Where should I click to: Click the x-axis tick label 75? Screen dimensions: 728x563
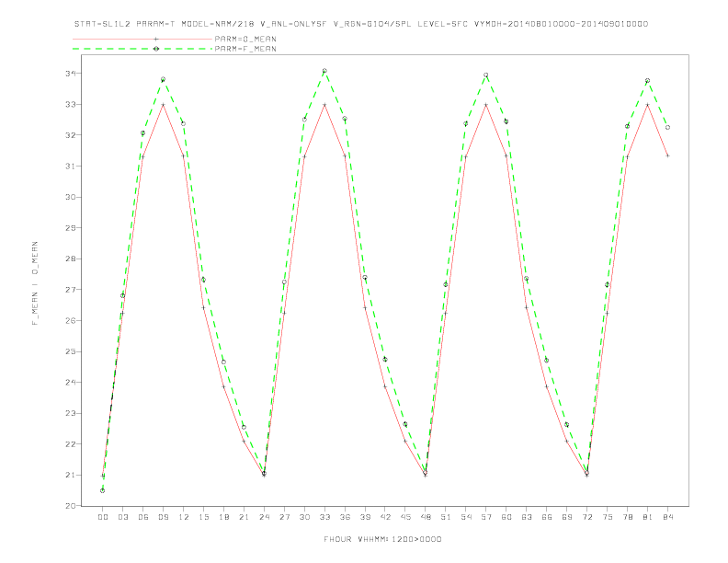tap(608, 517)
